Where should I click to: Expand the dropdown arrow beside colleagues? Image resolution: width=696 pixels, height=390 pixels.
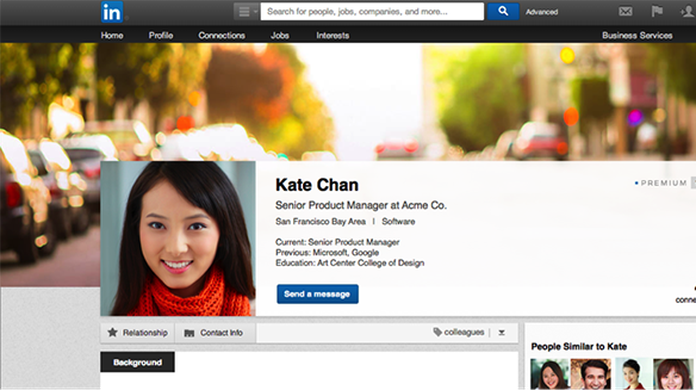tap(502, 332)
